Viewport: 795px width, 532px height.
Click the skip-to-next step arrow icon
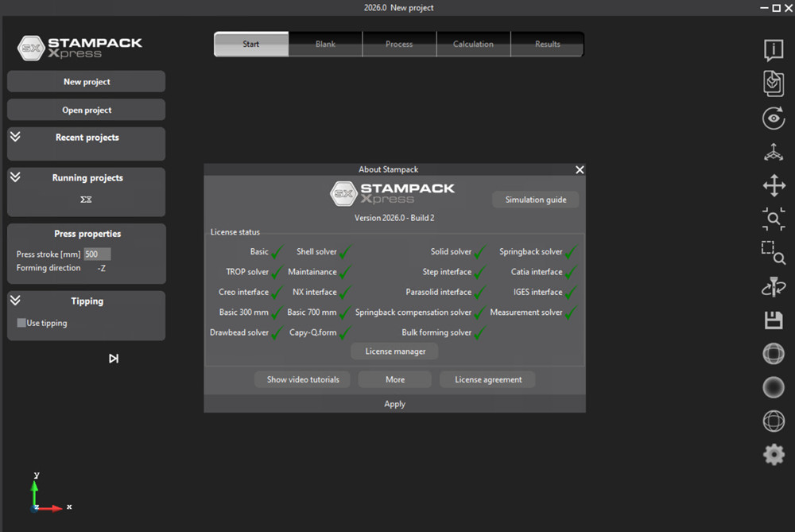114,359
